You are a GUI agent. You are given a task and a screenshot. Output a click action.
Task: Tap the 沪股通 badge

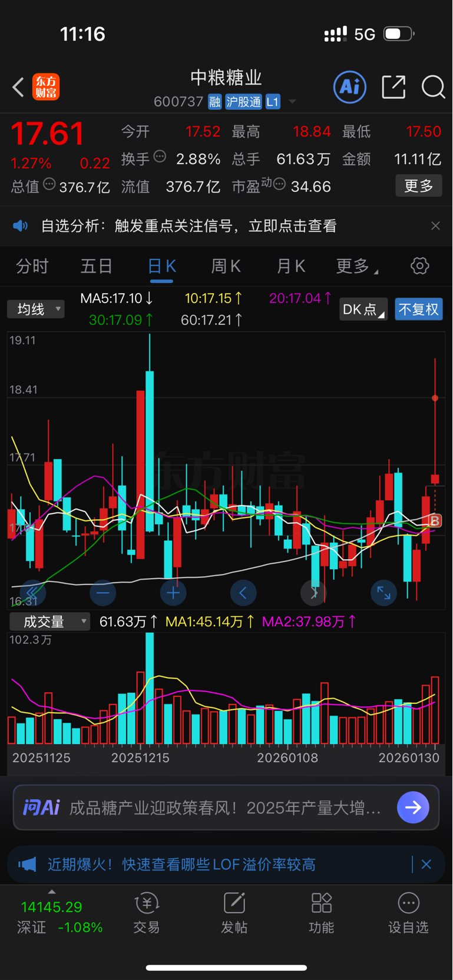click(x=243, y=102)
